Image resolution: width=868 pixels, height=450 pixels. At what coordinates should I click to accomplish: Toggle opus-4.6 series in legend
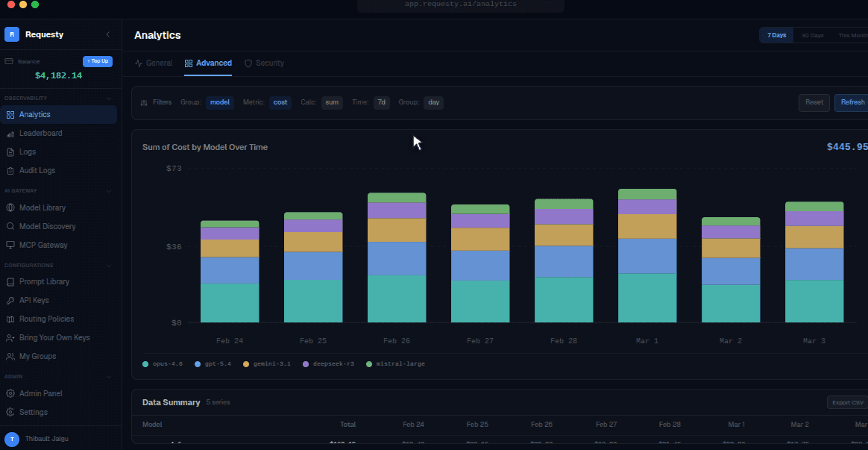[163, 364]
